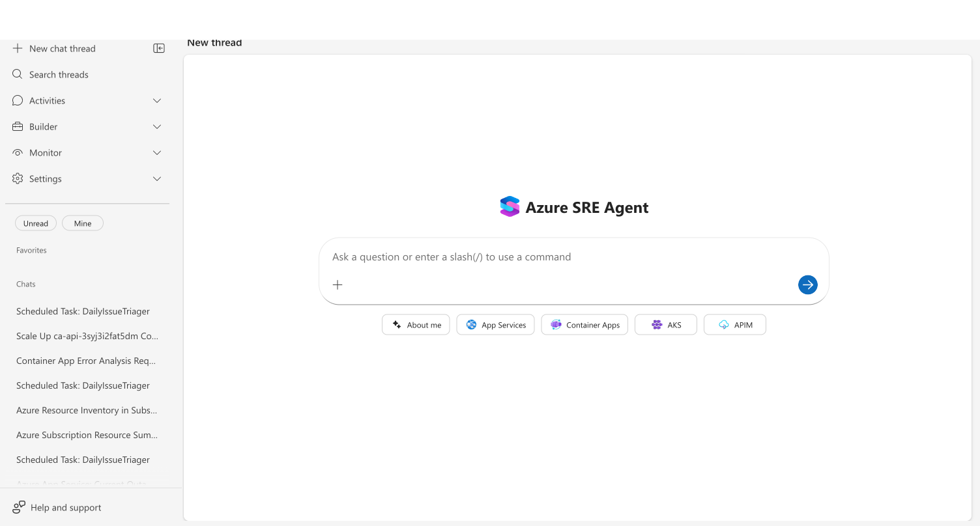Click the Activities speech bubble icon
Image resolution: width=980 pixels, height=526 pixels.
point(18,100)
